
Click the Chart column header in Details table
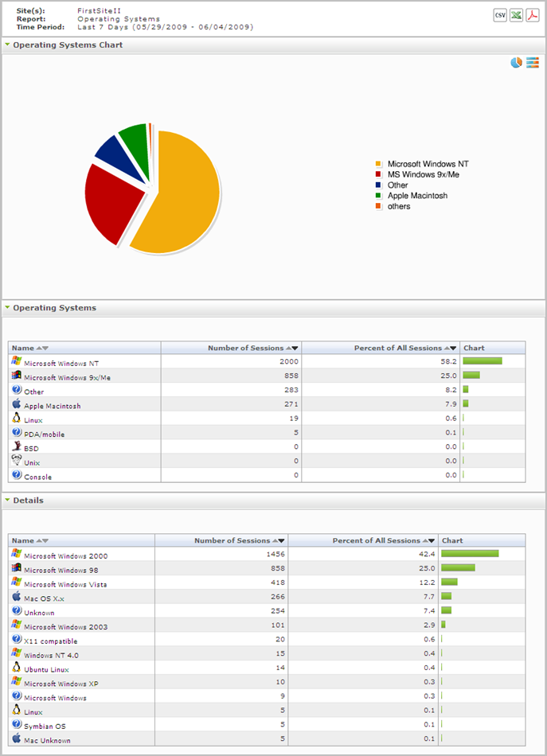(452, 541)
